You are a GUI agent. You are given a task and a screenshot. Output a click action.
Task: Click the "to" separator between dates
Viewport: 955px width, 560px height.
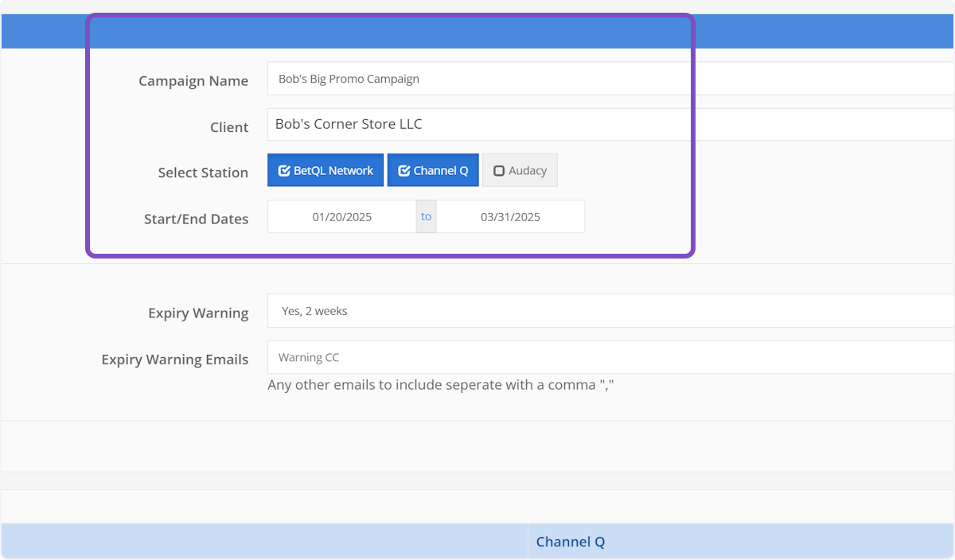[x=427, y=217]
